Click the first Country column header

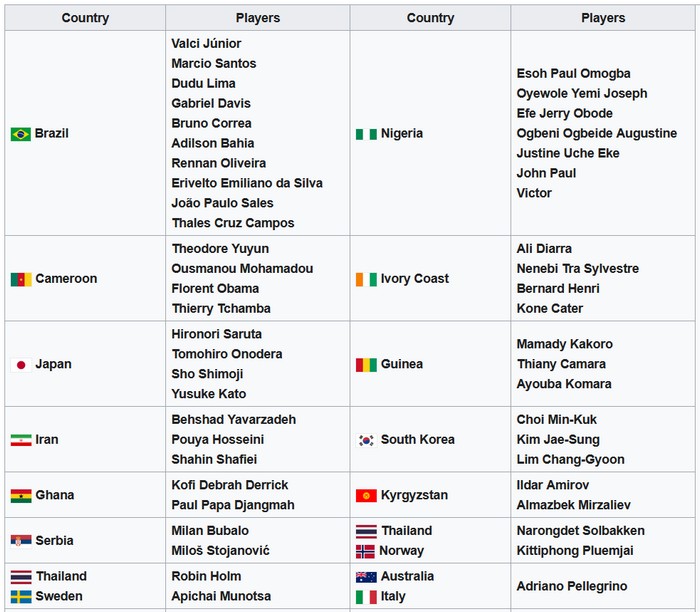point(85,18)
